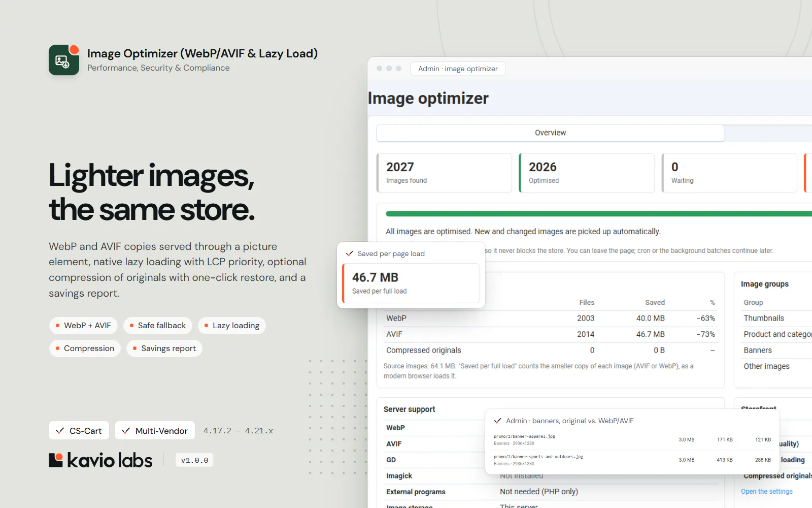The image size is (812, 508).
Task: Click the 0 Waiting card
Action: (729, 173)
